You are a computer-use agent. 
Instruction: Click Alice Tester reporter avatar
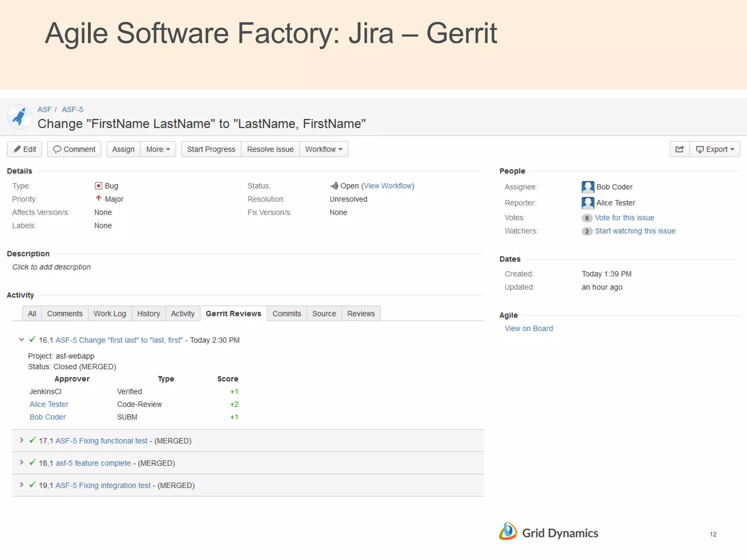click(x=588, y=203)
